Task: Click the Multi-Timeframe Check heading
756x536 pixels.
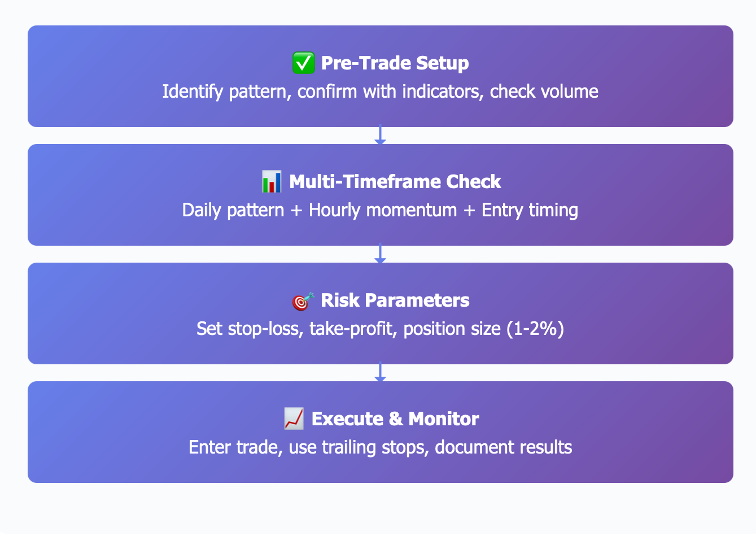Action: click(395, 181)
